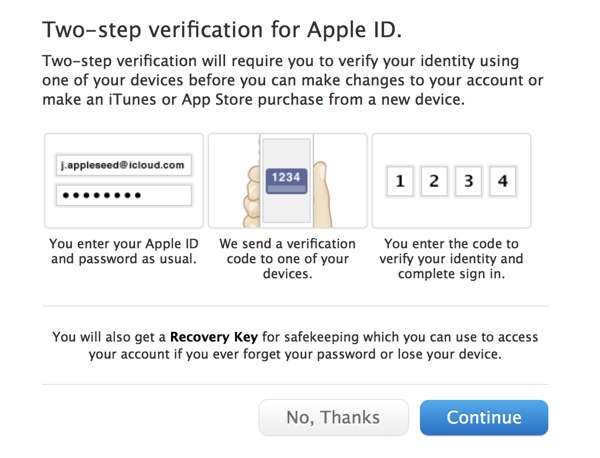Select the digit box showing 3
Screen dimensions: 600x458
tap(468, 182)
